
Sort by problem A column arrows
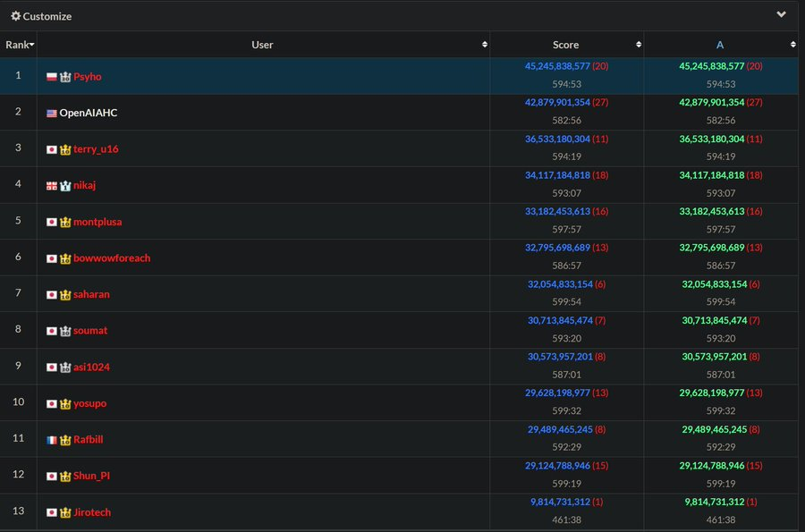pos(792,45)
